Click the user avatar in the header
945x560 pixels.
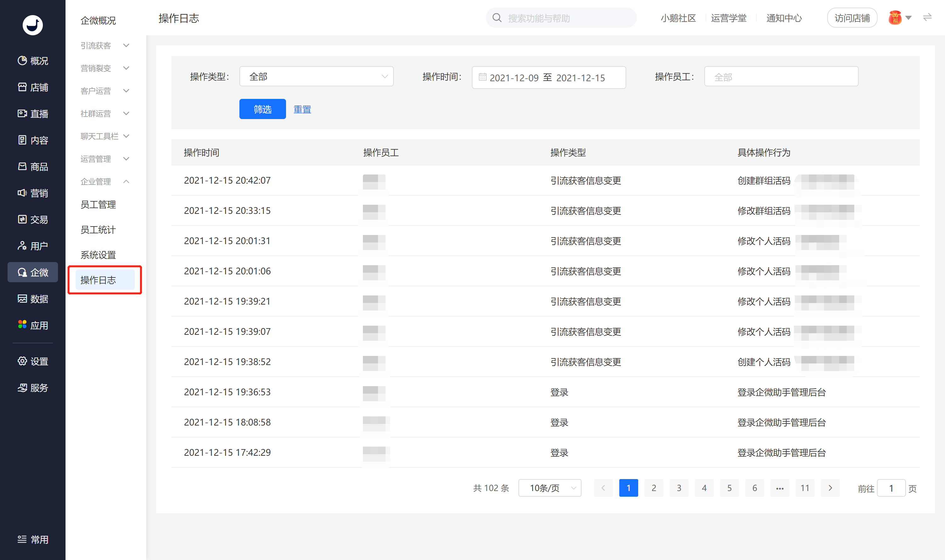tap(895, 18)
